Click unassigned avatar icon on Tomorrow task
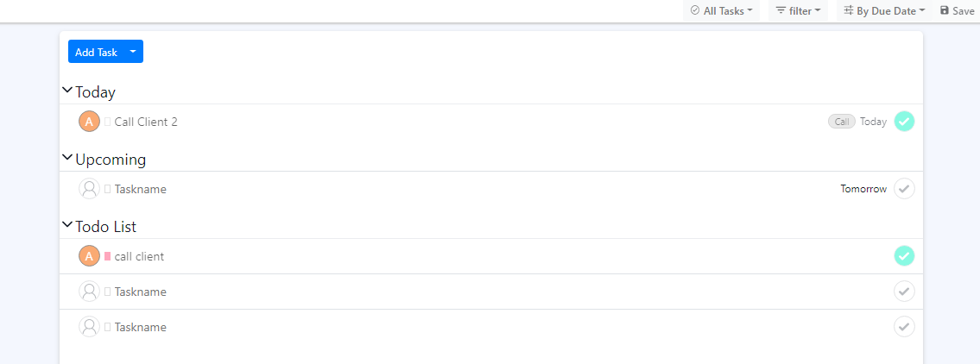 click(89, 189)
